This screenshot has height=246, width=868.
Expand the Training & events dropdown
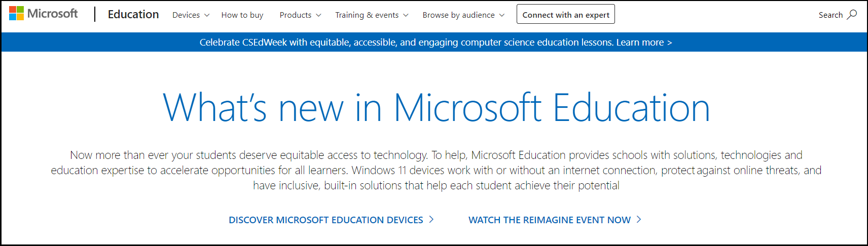point(372,15)
